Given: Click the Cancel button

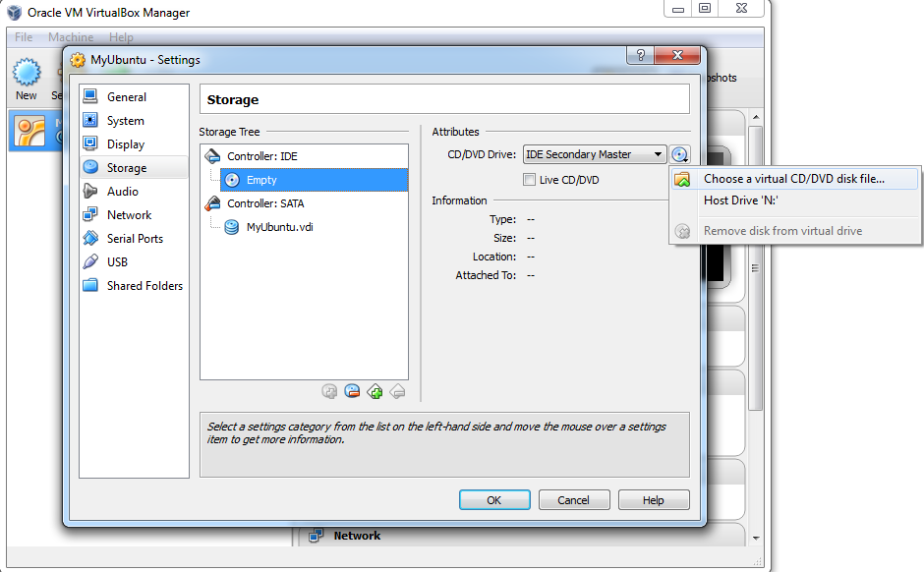Looking at the screenshot, I should coord(573,500).
